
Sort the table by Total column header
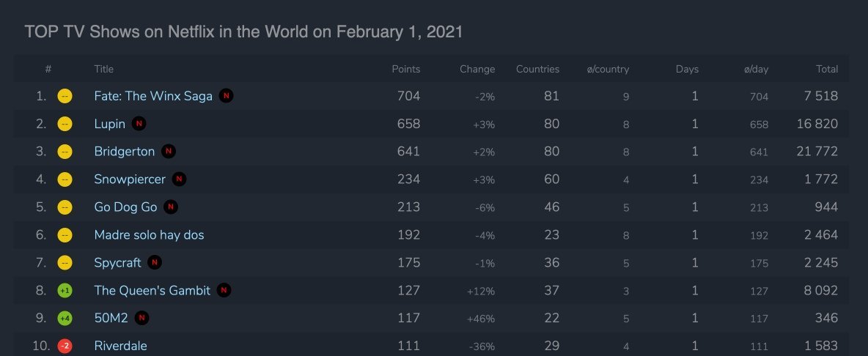[x=827, y=70]
